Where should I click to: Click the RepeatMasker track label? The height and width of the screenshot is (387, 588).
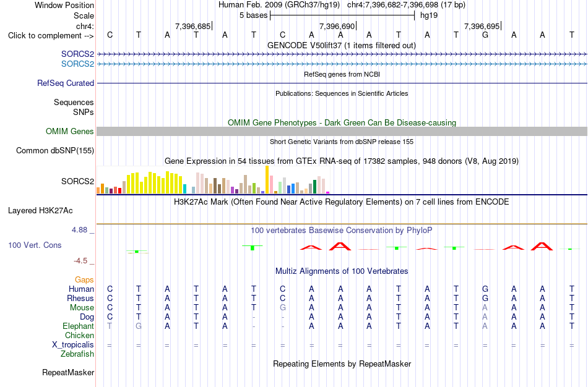click(x=68, y=372)
